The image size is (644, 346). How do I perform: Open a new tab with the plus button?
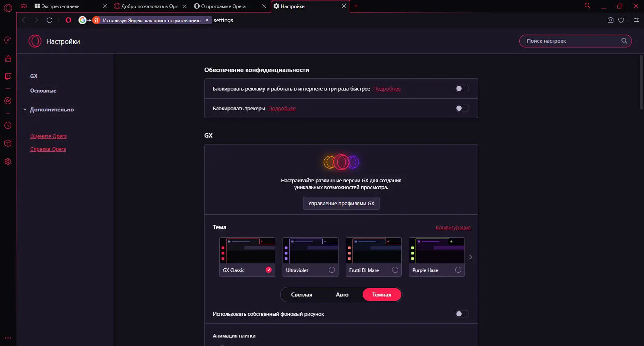(356, 6)
